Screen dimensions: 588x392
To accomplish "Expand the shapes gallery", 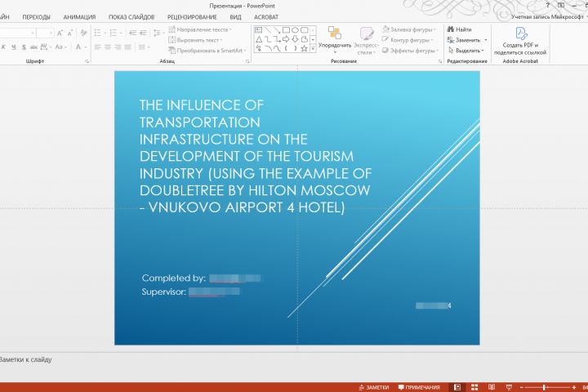I will pyautogui.click(x=313, y=49).
